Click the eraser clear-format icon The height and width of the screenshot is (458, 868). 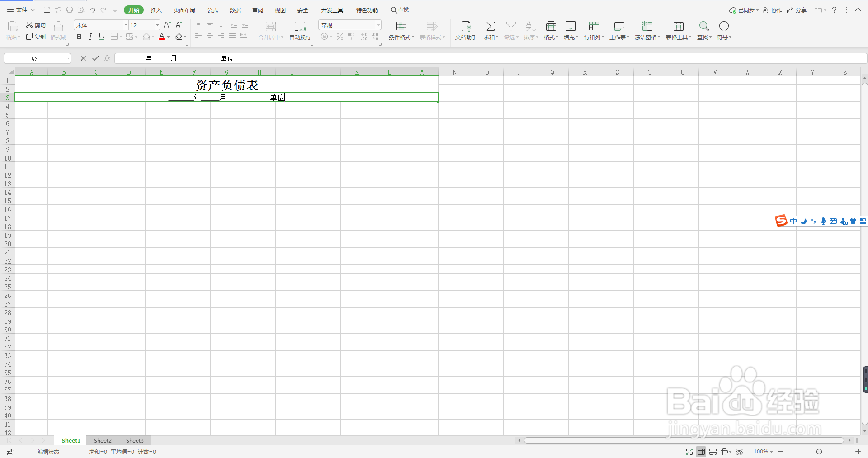point(179,37)
